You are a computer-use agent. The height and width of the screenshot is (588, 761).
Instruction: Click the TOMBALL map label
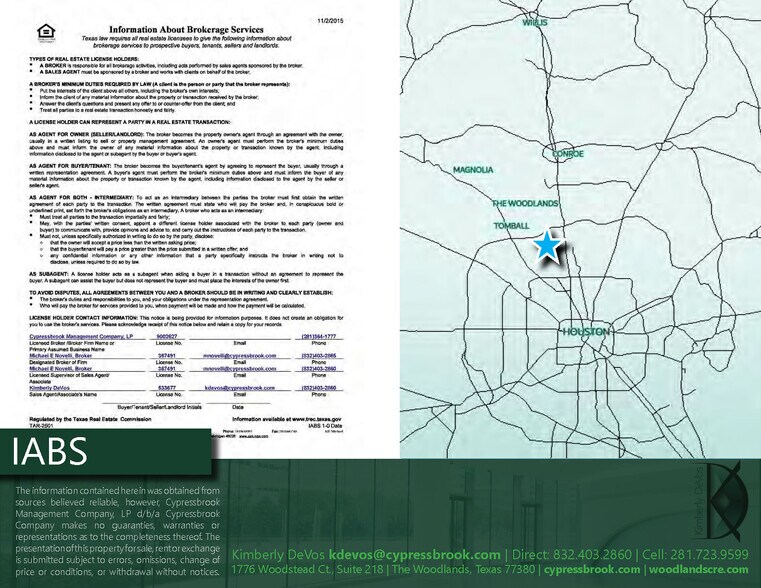(x=512, y=226)
